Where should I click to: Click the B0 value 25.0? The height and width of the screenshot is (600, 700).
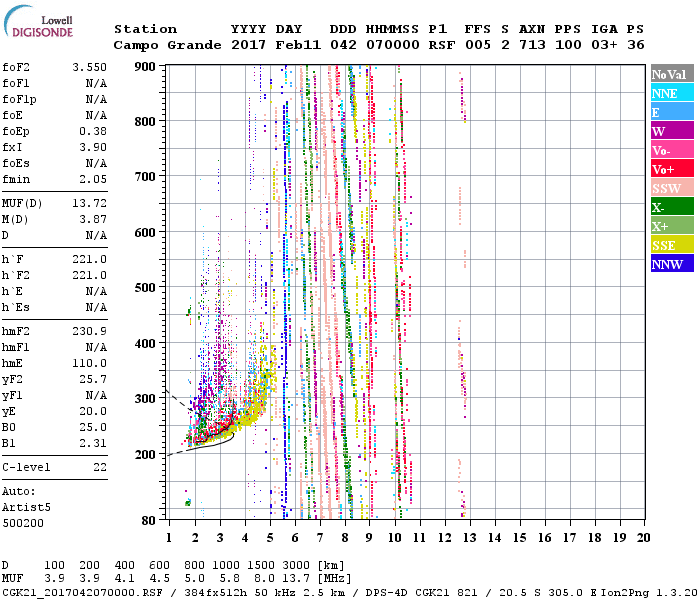(93, 427)
